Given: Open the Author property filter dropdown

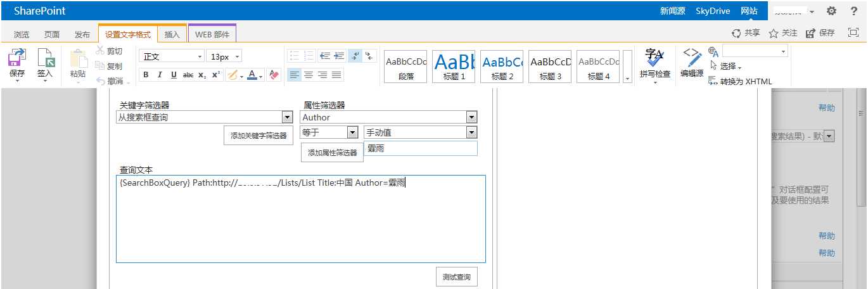Looking at the screenshot, I should (x=388, y=117).
